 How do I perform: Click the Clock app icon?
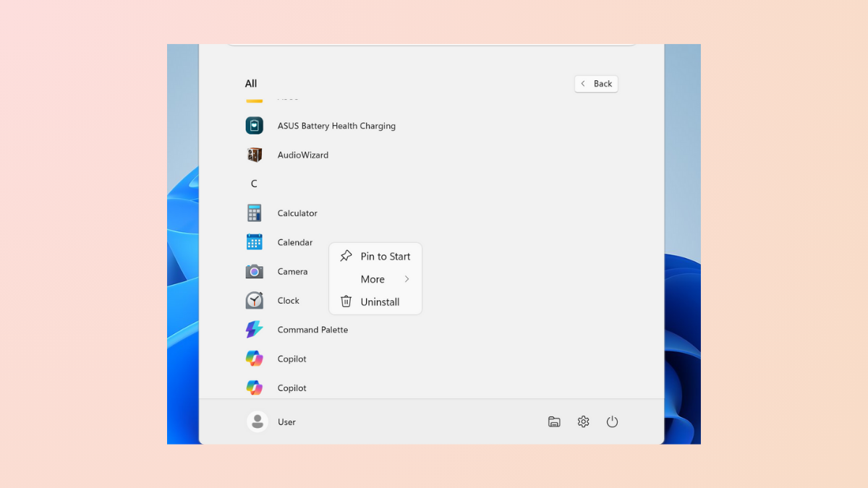click(254, 301)
